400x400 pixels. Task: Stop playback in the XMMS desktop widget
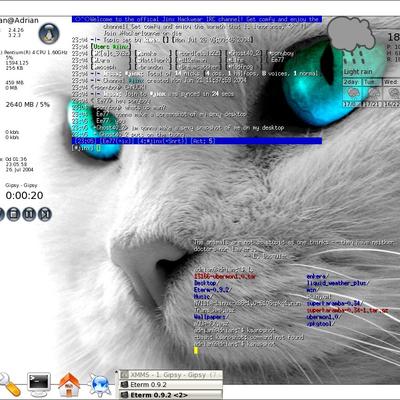click(13, 214)
